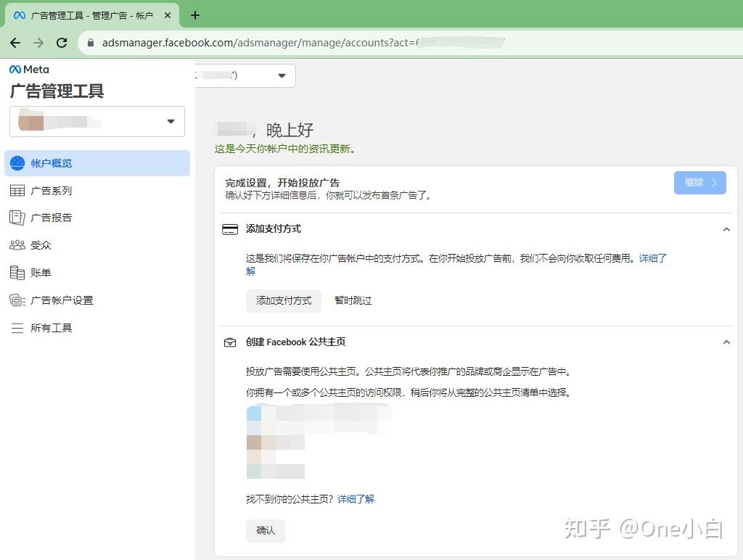Image resolution: width=743 pixels, height=560 pixels.
Task: Reload the page with the refresh icon
Action: click(62, 43)
